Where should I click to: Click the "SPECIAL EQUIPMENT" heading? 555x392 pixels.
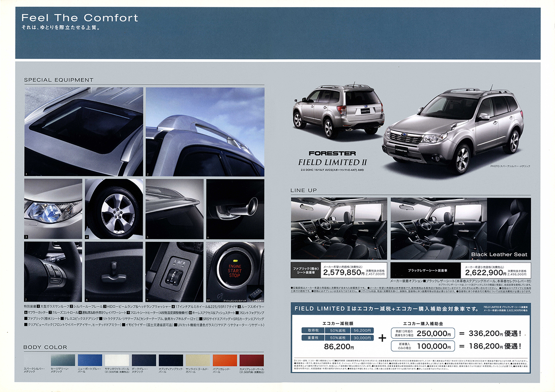[x=59, y=80]
